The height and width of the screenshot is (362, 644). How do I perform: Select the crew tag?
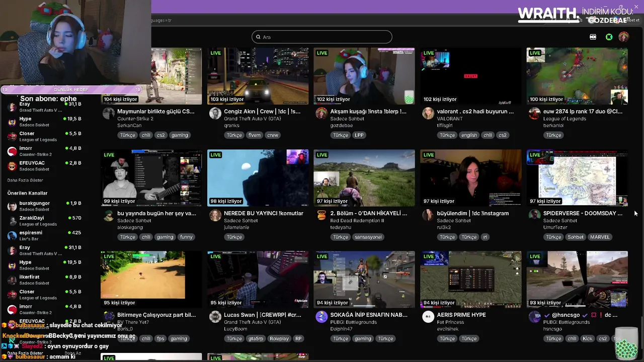[273, 135]
